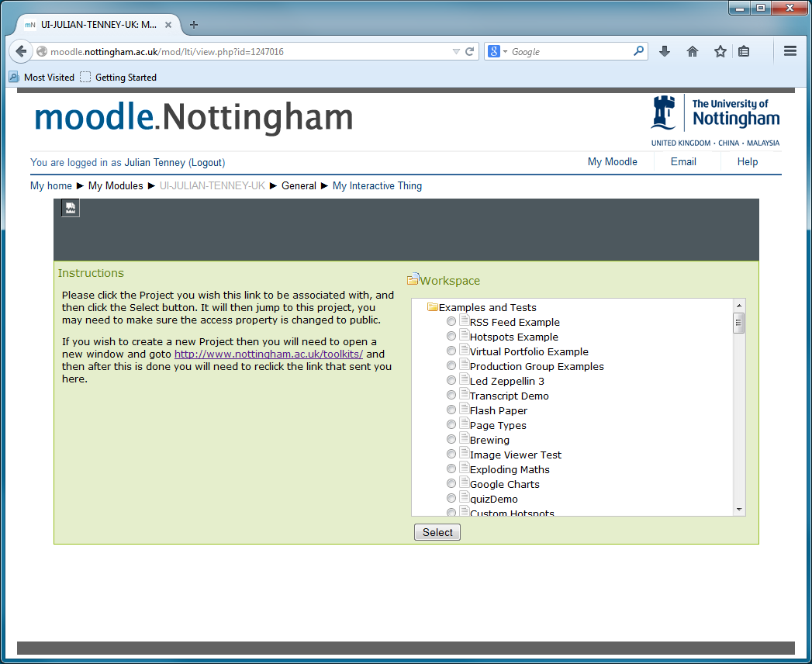Select the RSS Feed Example radio button

[451, 321]
